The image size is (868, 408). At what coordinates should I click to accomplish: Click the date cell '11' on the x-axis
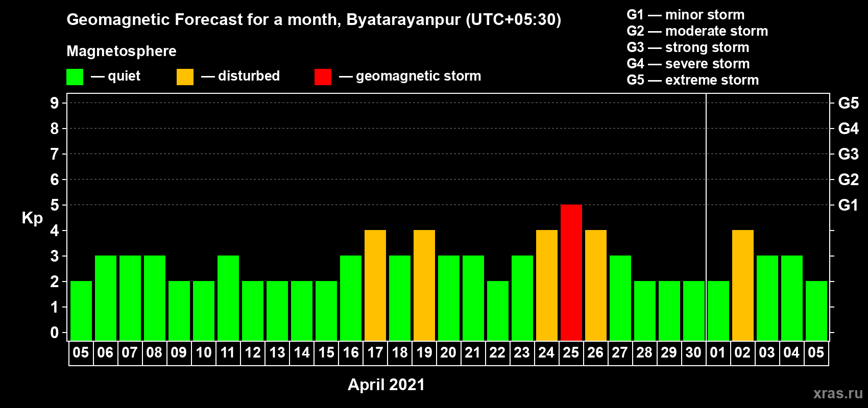228,353
